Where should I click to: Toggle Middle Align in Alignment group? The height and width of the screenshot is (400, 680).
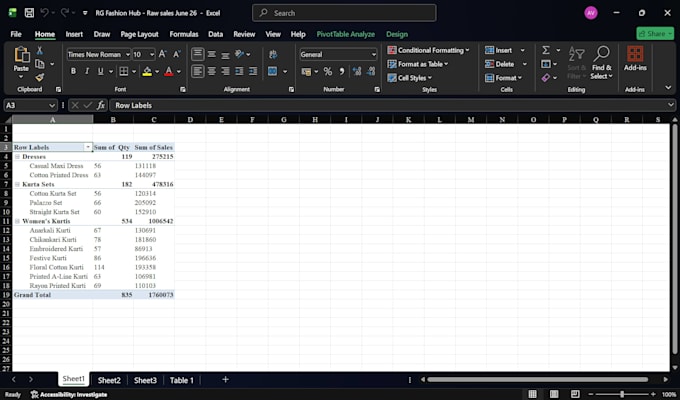click(x=212, y=54)
